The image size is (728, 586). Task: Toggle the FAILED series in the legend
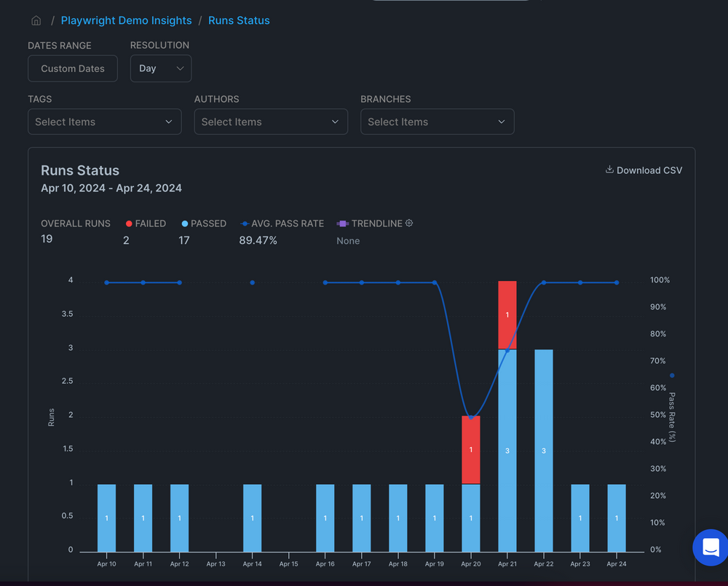pyautogui.click(x=146, y=223)
